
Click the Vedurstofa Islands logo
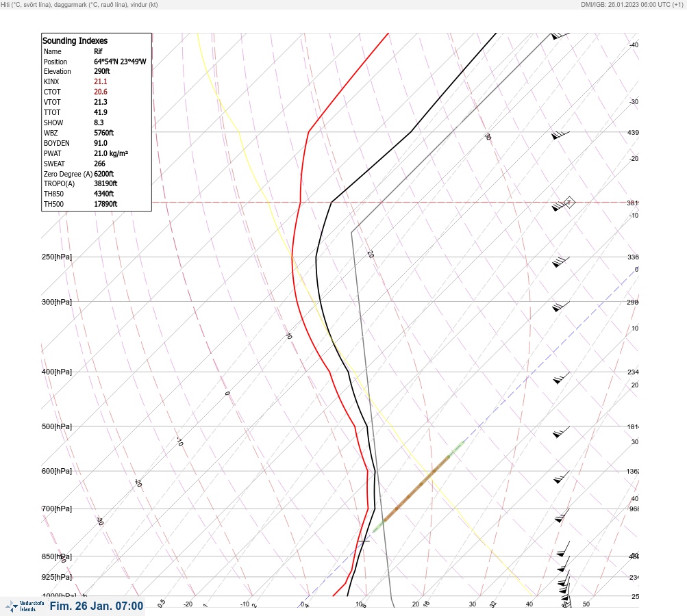(25, 606)
